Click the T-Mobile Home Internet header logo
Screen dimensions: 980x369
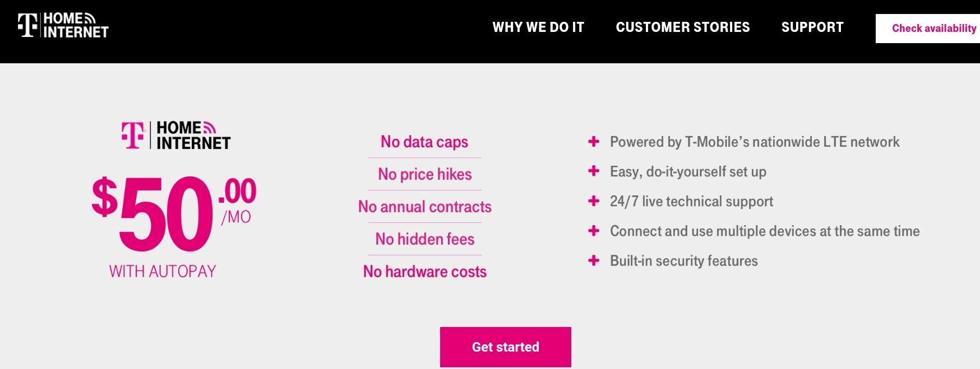point(63,25)
